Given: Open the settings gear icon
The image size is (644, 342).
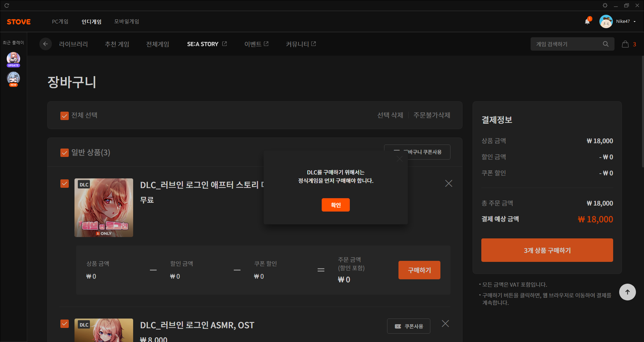Looking at the screenshot, I should tap(605, 5).
